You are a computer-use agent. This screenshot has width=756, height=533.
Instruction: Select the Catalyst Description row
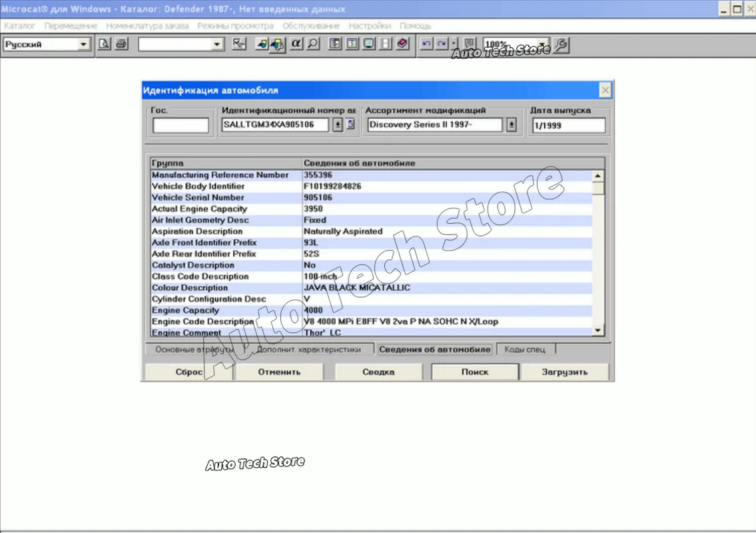[x=371, y=265]
